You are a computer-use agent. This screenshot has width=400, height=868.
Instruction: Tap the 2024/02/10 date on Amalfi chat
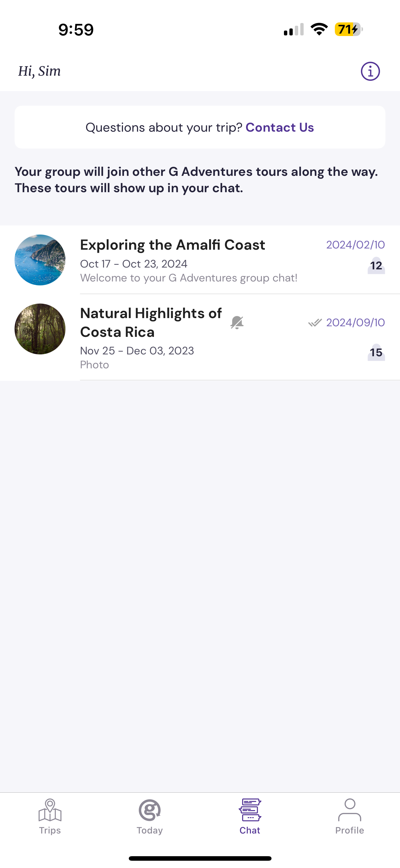[355, 245]
